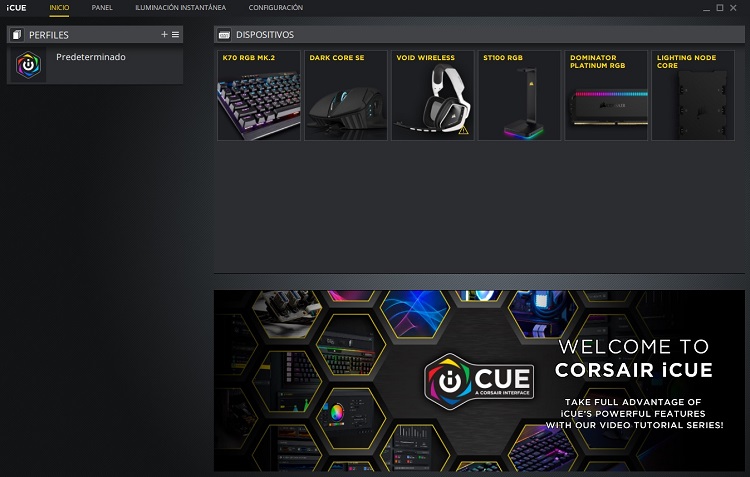This screenshot has height=477, width=750.
Task: Open the Iluminación Instantánea tab
Action: [x=180, y=8]
